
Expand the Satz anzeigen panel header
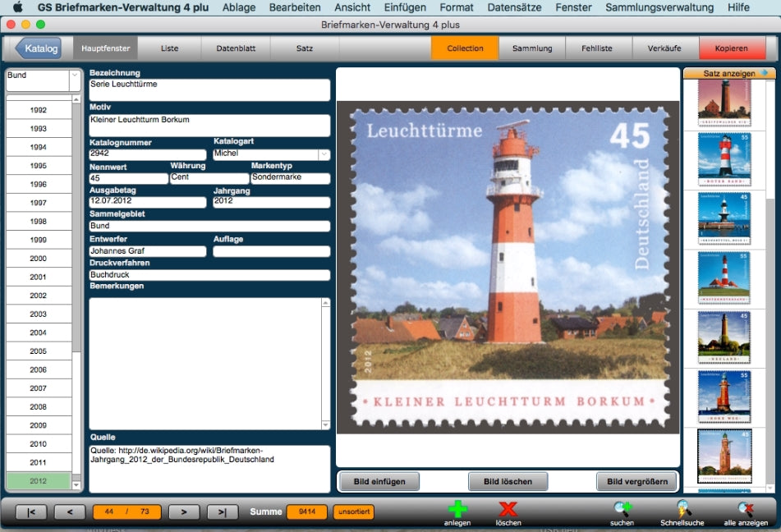[728, 72]
